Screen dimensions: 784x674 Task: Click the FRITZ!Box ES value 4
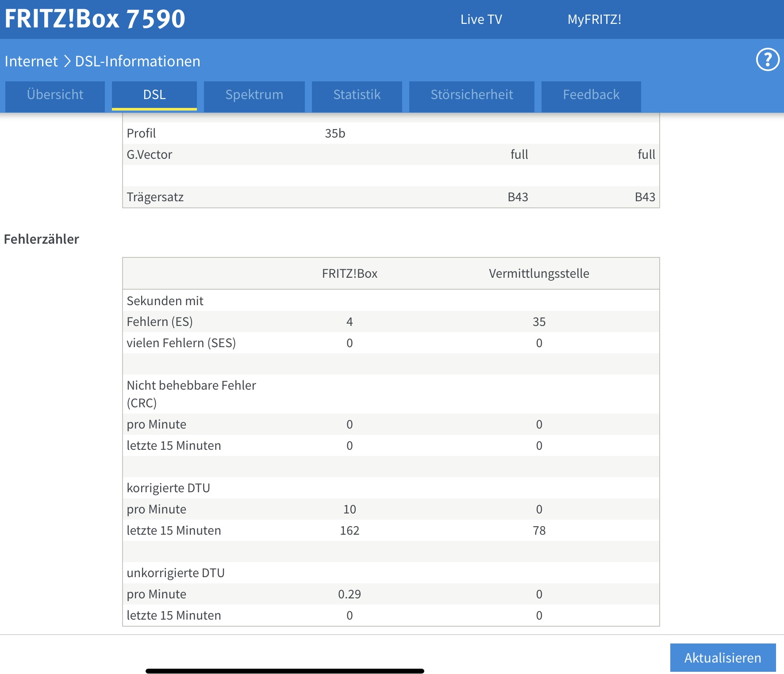pos(350,322)
